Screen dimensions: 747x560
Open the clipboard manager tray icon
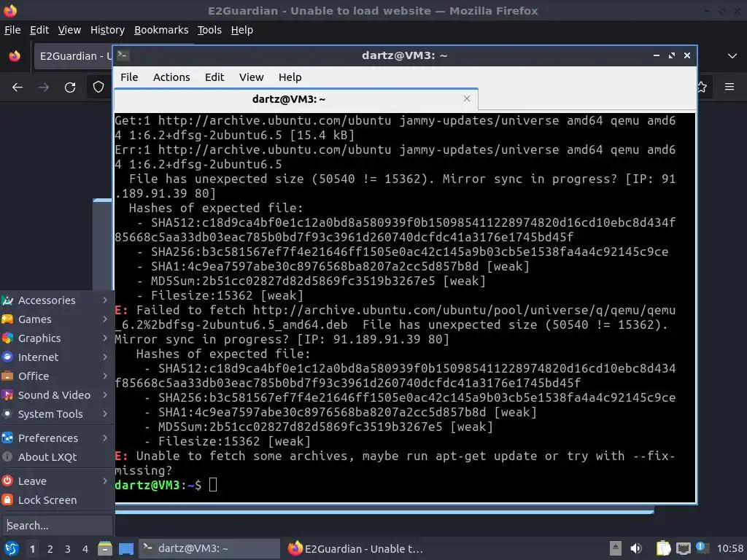pyautogui.click(x=663, y=548)
